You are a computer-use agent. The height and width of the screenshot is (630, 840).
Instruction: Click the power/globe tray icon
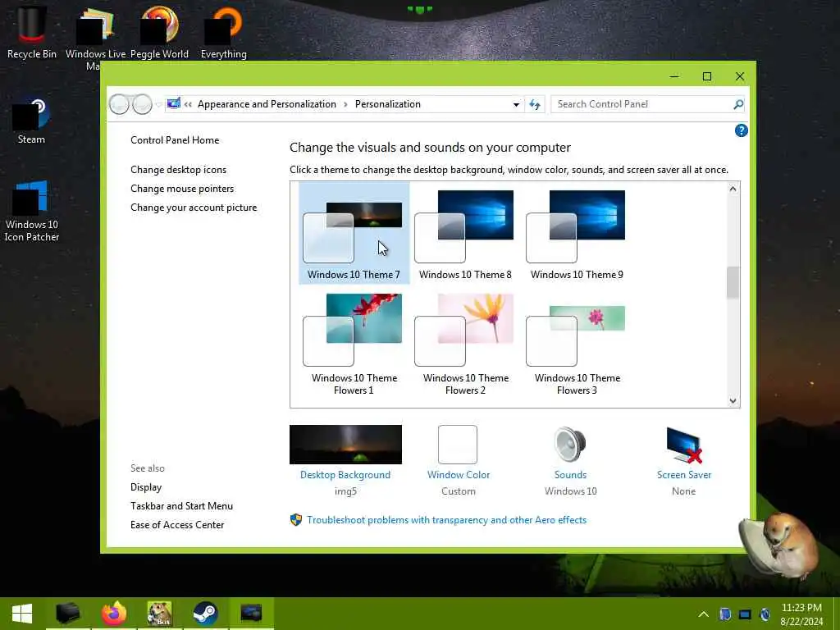click(765, 614)
